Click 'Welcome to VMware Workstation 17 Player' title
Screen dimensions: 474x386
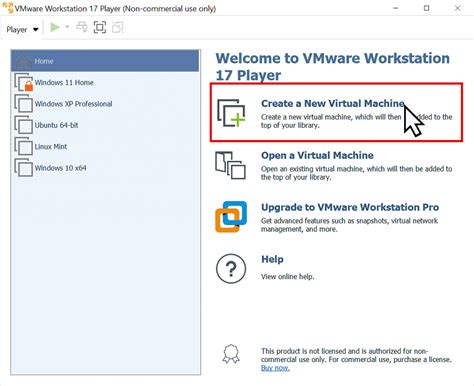(x=333, y=66)
